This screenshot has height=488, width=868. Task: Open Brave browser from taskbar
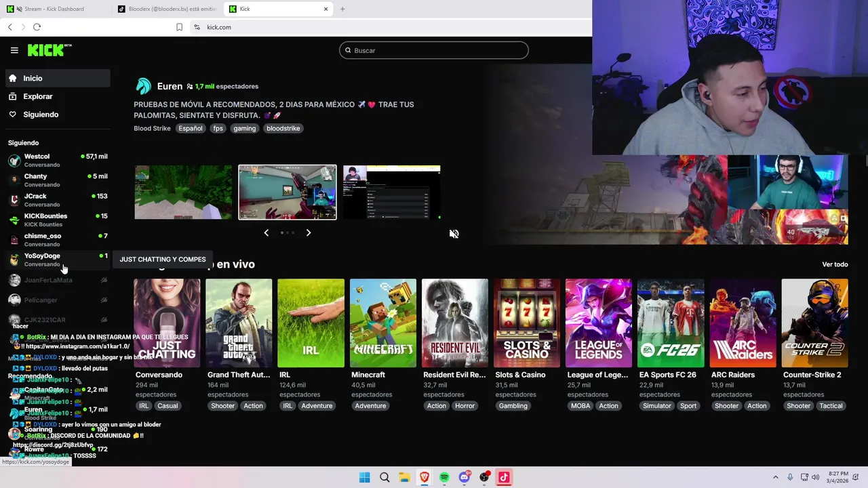click(x=425, y=477)
